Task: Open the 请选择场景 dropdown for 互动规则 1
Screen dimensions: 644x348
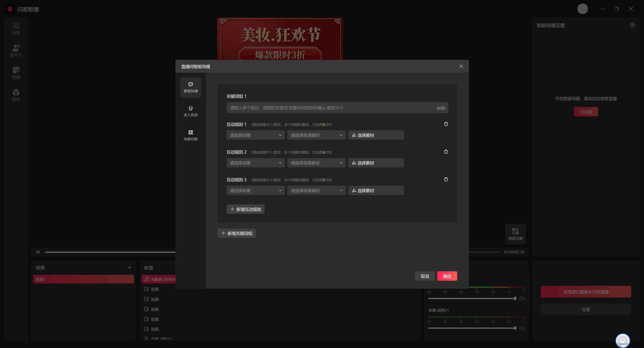Action: (x=255, y=135)
